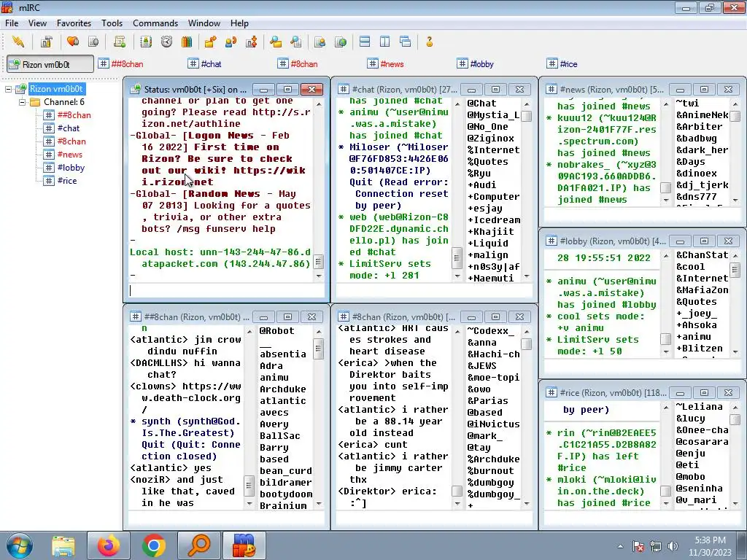Open Windows Explorer from the taskbar

click(63, 545)
